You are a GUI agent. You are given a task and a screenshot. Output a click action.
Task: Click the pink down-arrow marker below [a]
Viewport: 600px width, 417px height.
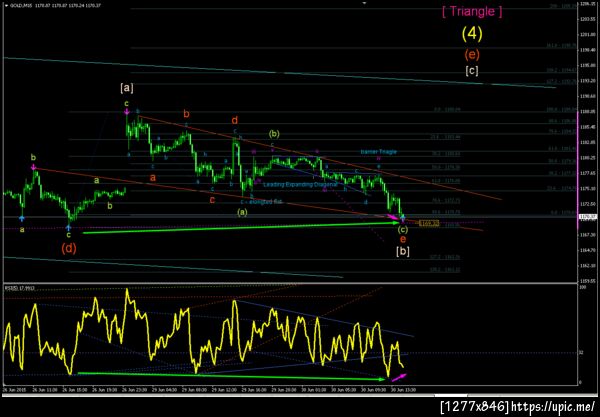(126, 112)
